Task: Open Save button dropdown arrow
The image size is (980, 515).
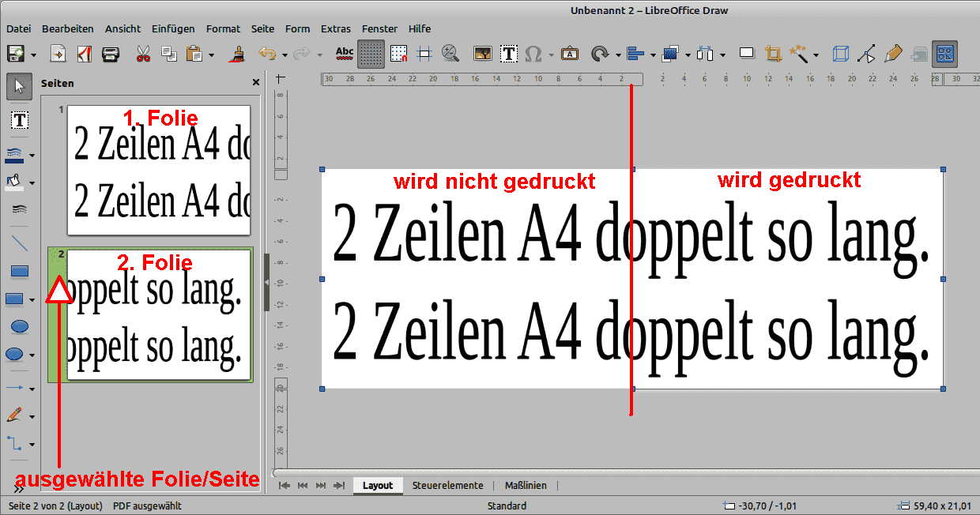Action: (x=33, y=55)
